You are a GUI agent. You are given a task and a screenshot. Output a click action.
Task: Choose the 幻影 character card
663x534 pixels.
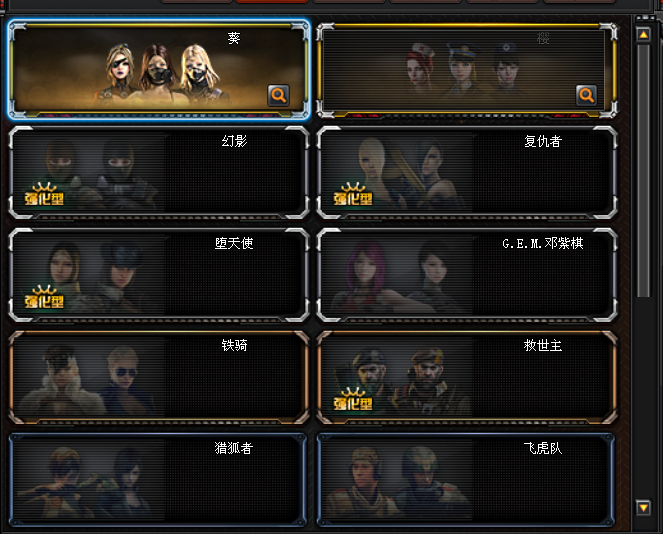[x=159, y=173]
